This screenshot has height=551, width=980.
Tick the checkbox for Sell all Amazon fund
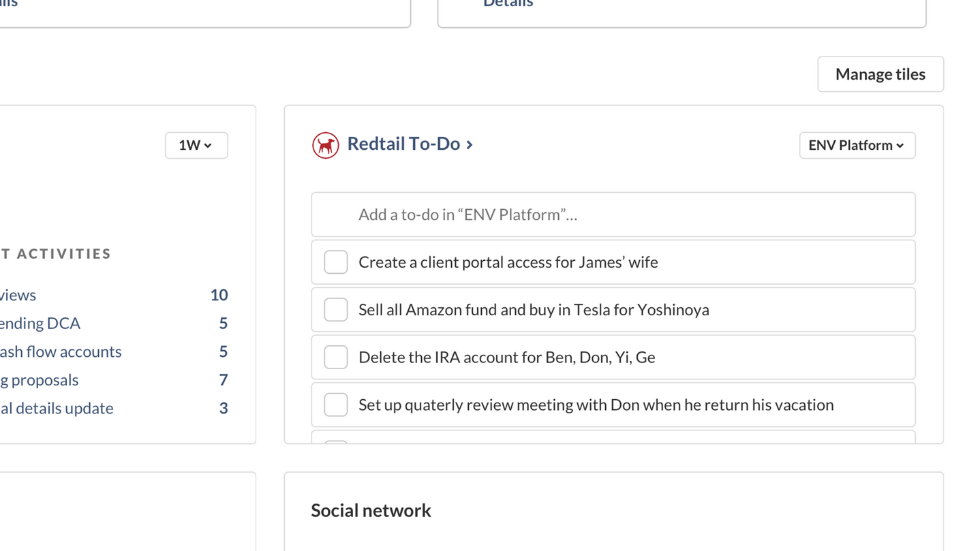tap(335, 310)
